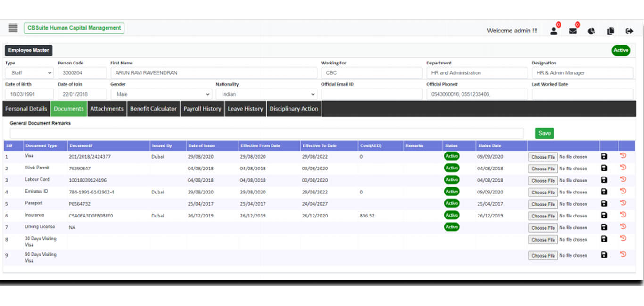Image resolution: width=644 pixels, height=306 pixels.
Task: Click the Active status badge at top right
Action: tap(621, 50)
